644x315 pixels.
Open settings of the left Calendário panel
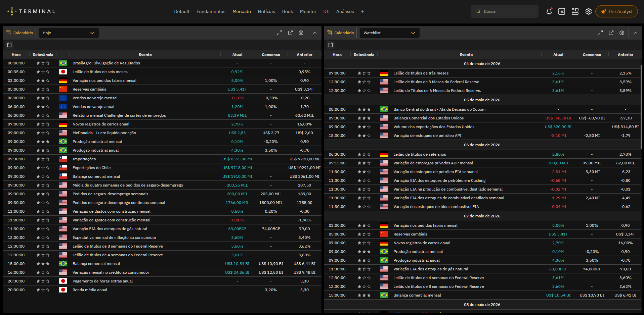coord(301,33)
